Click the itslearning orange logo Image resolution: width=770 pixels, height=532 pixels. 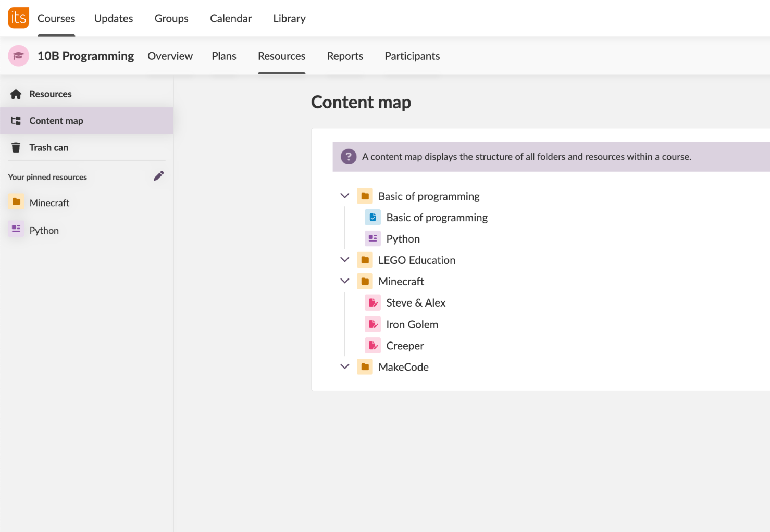pos(18,18)
